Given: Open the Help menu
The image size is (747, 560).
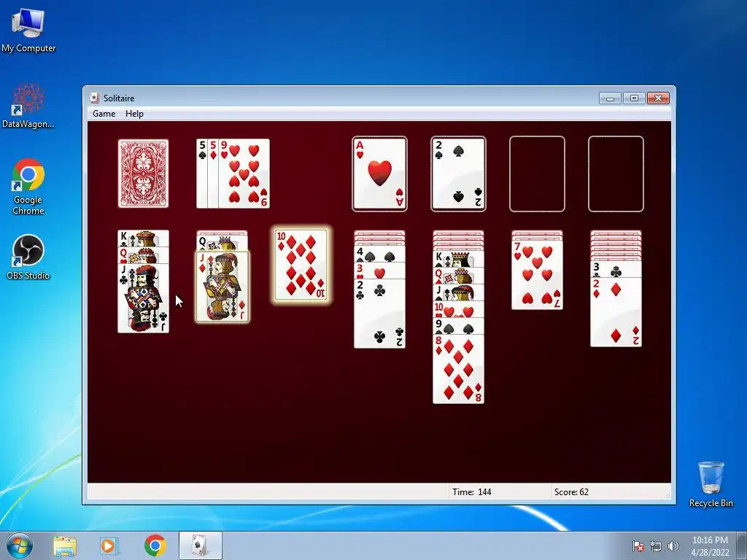Looking at the screenshot, I should pyautogui.click(x=134, y=113).
